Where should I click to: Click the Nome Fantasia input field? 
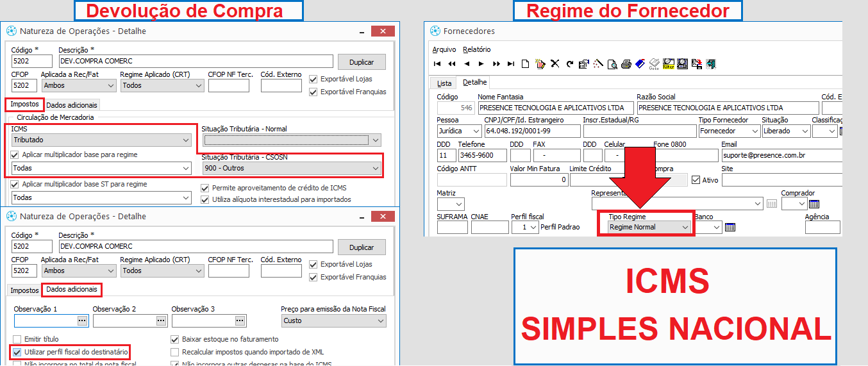[x=555, y=108]
